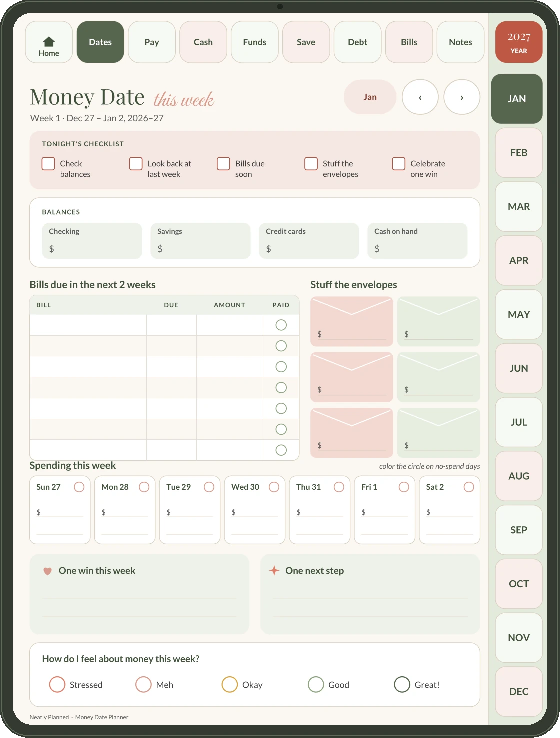
Task: Tick the 'Bills due soon' checkbox
Action: point(223,164)
